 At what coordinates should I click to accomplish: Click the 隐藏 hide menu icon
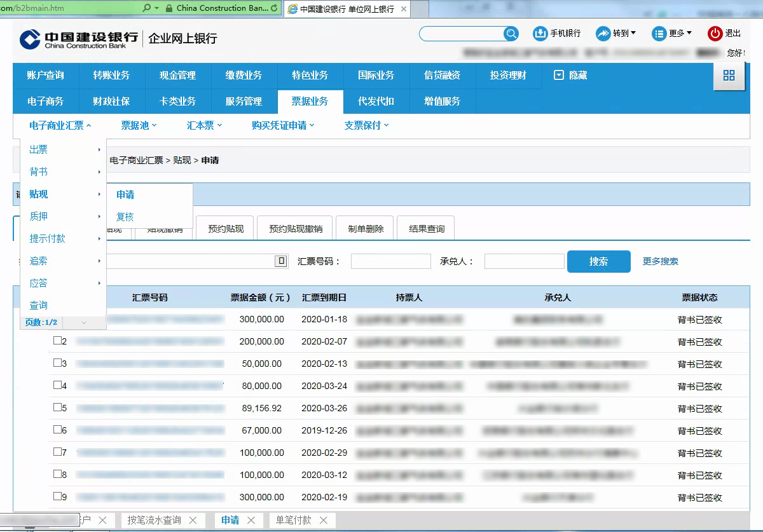point(559,76)
